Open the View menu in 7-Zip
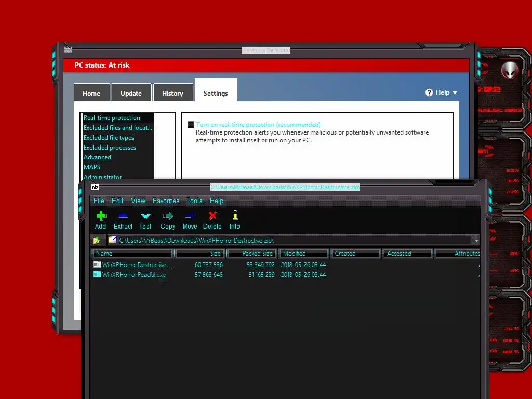 [138, 201]
